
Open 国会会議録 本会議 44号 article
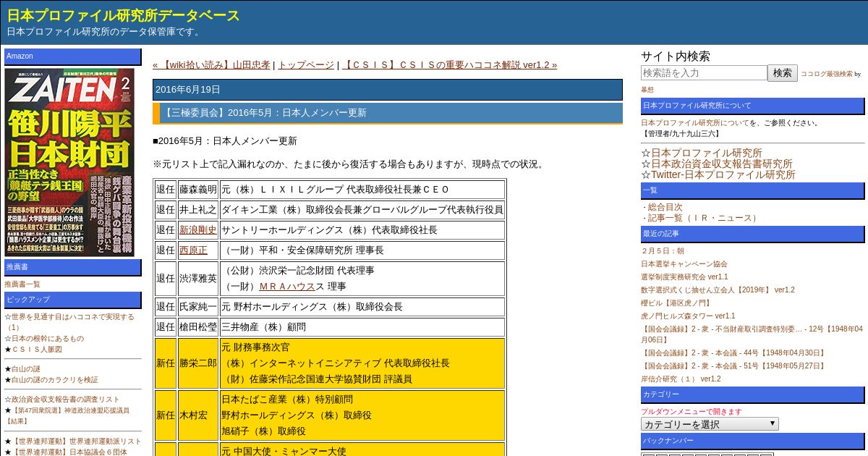(x=733, y=353)
